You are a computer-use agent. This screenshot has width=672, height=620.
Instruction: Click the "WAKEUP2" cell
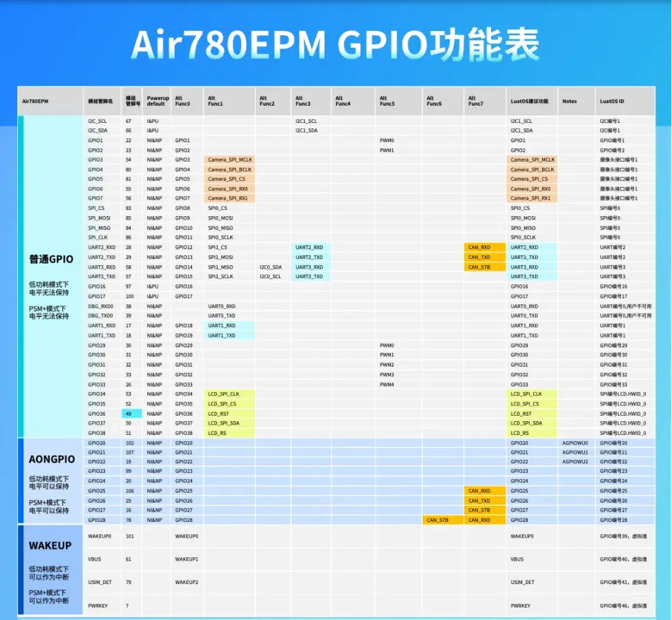coord(186,582)
